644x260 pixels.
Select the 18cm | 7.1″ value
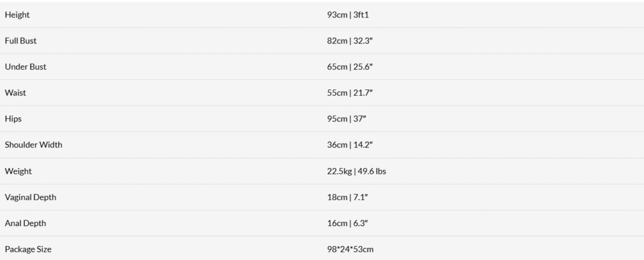347,197
